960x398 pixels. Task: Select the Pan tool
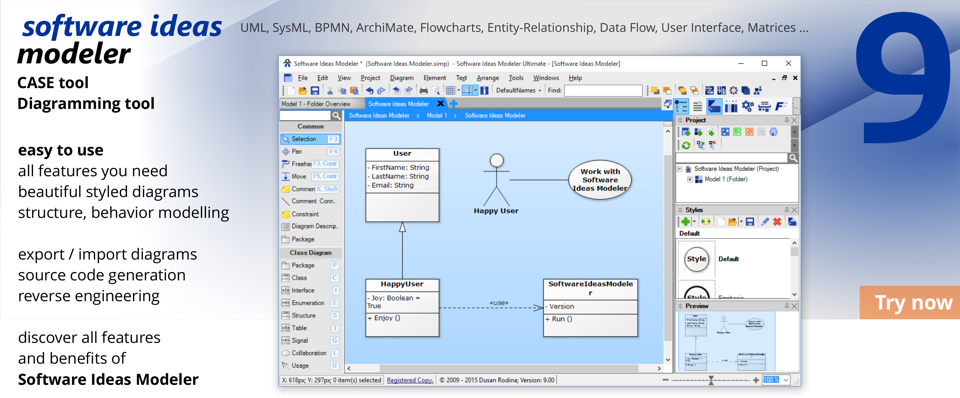tap(309, 151)
